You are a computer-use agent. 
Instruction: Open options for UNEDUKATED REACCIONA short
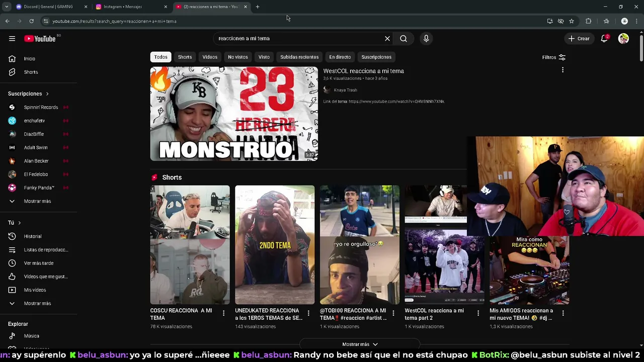308,313
